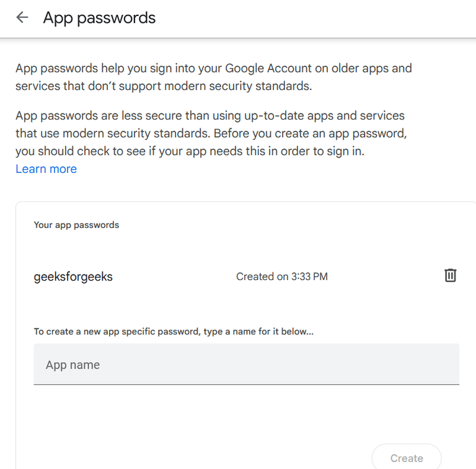The width and height of the screenshot is (476, 469).
Task: Click the "Created on 3:33 PM" text
Action: point(282,277)
